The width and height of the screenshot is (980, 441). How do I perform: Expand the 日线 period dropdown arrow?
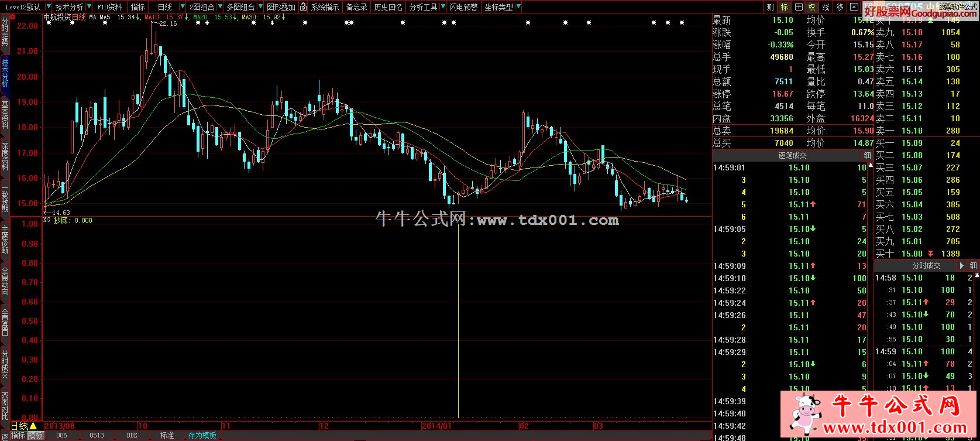tap(180, 7)
